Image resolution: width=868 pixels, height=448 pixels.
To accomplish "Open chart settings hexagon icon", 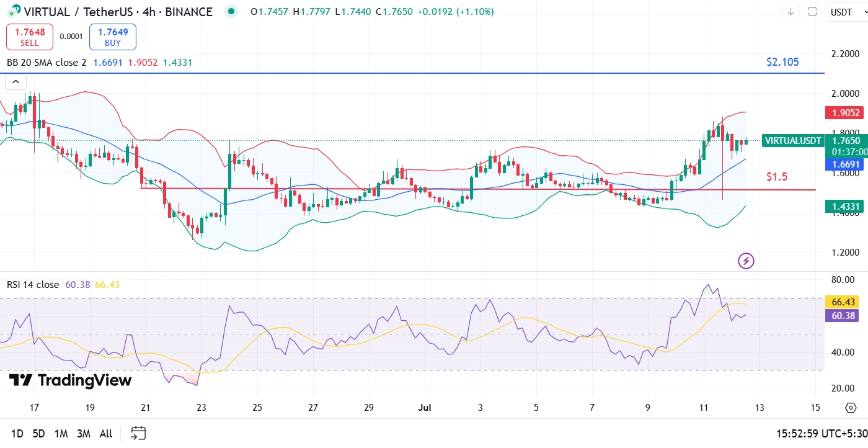I will coord(851,408).
